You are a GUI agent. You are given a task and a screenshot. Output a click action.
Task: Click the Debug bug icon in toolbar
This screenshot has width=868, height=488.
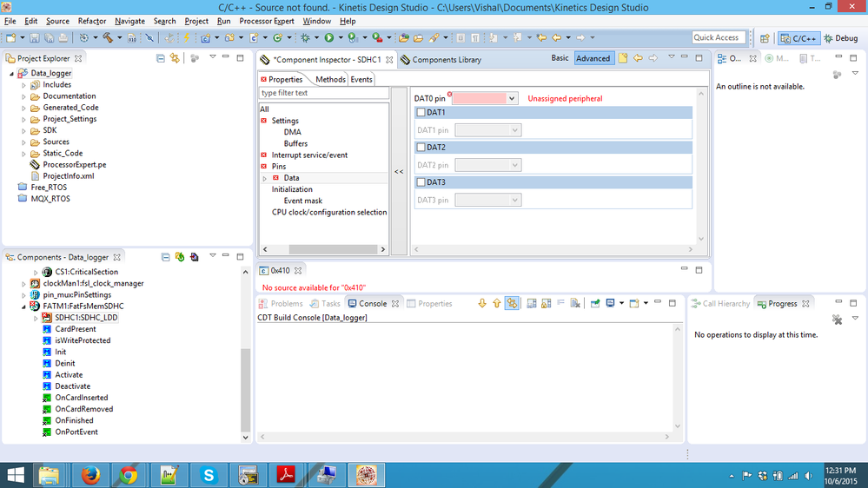point(305,37)
